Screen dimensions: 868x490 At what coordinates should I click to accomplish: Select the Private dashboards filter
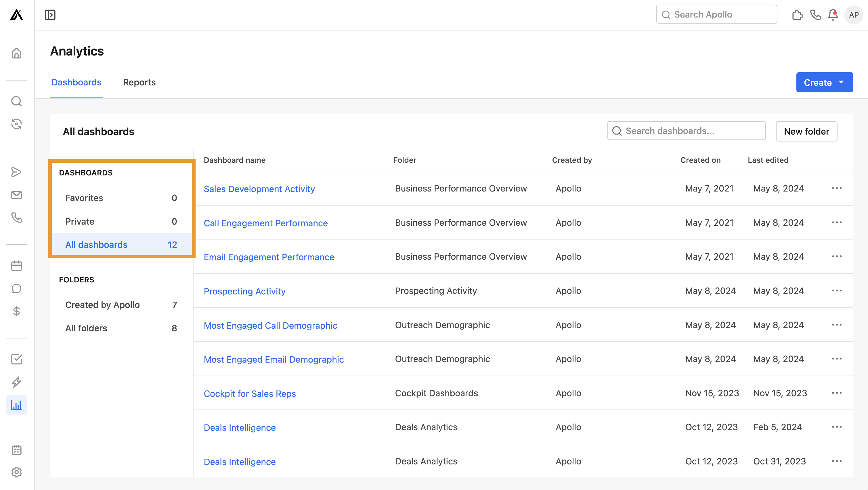(80, 221)
